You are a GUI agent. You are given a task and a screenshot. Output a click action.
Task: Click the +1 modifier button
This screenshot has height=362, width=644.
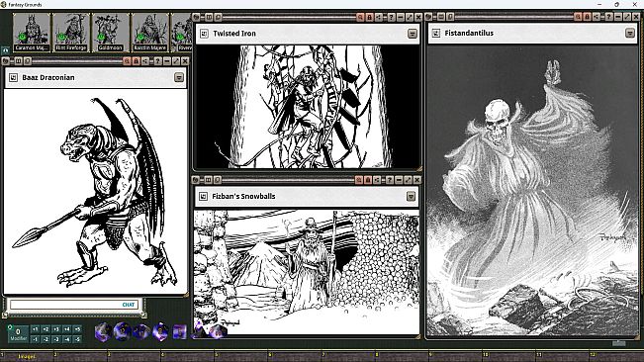(x=35, y=329)
